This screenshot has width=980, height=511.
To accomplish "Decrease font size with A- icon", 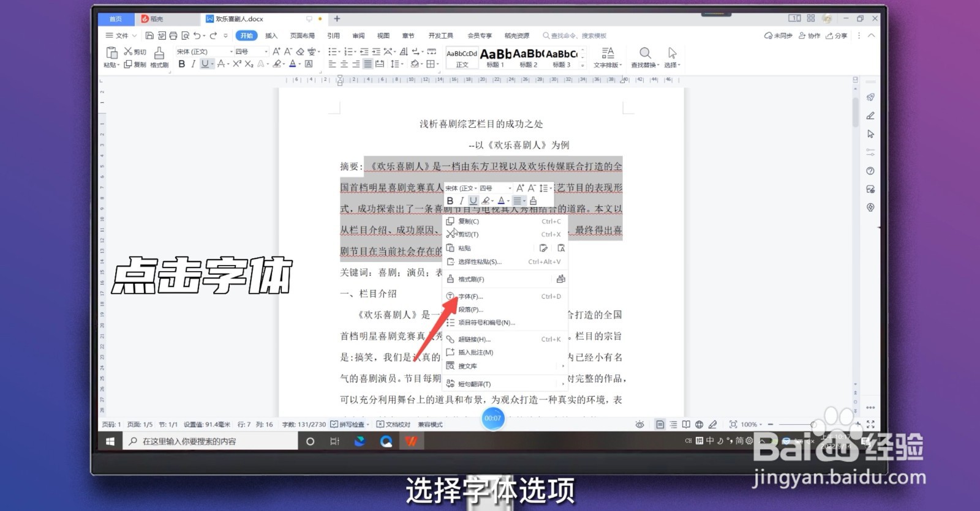I will pyautogui.click(x=288, y=51).
